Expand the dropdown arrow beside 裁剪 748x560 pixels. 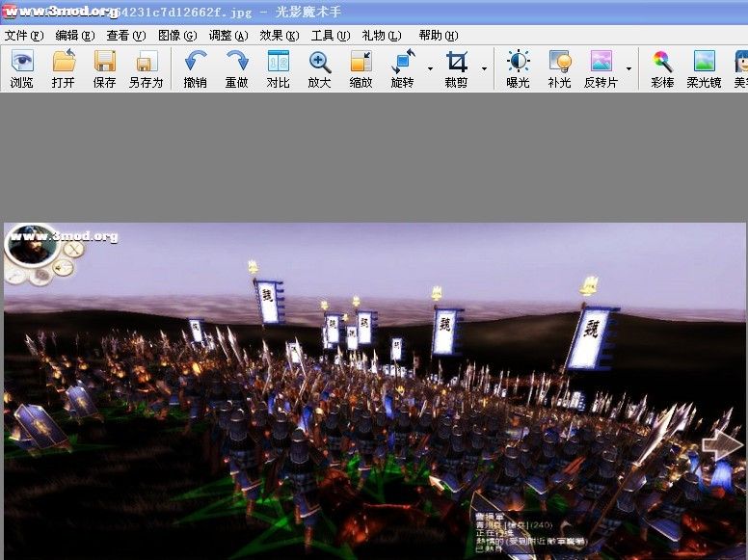484,69
